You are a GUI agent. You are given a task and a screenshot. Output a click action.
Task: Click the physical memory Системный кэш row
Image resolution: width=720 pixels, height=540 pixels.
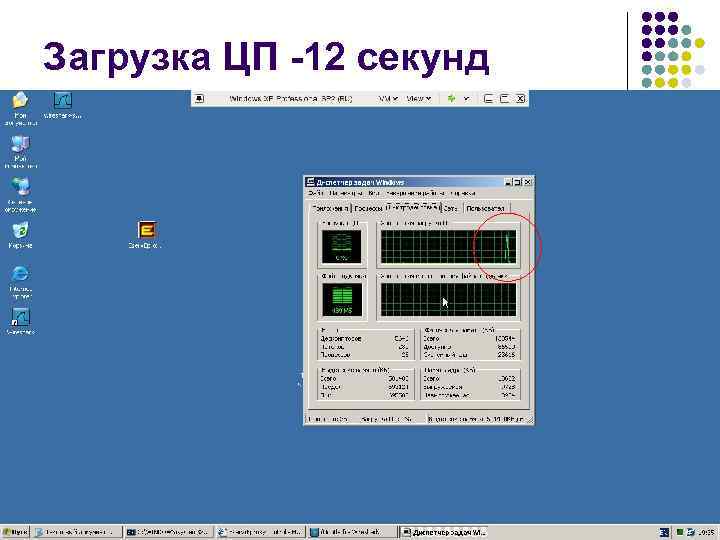coord(470,355)
